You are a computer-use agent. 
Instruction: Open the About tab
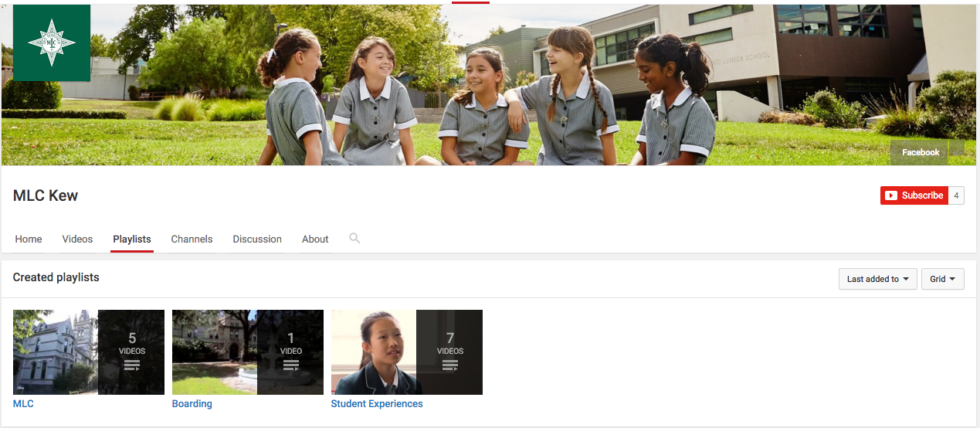[x=315, y=239]
